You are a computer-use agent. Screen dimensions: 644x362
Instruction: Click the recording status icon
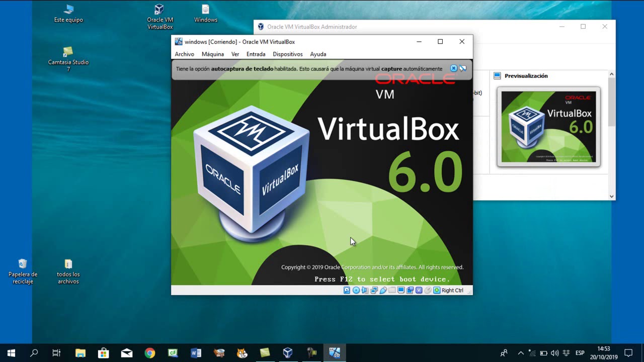[410, 290]
